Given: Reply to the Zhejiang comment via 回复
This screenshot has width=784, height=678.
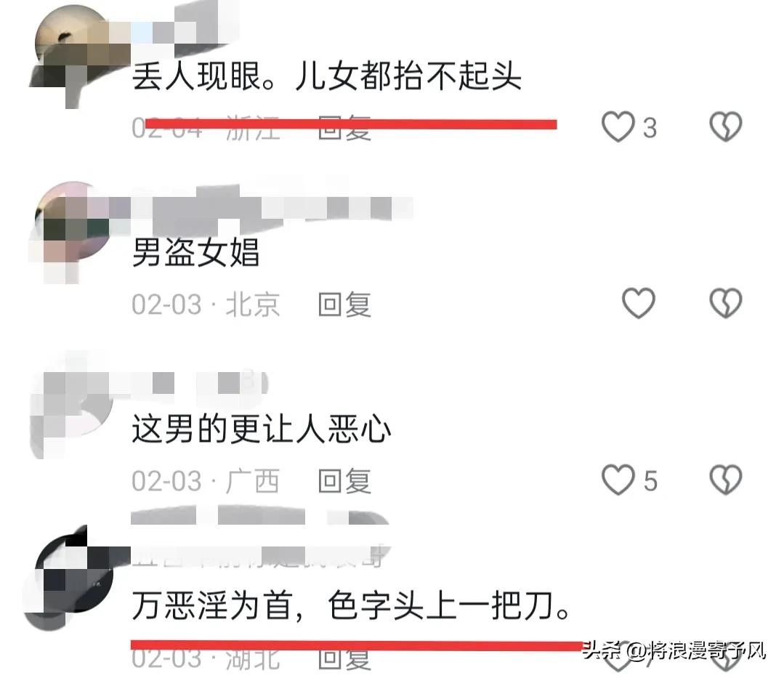Looking at the screenshot, I should (x=344, y=127).
